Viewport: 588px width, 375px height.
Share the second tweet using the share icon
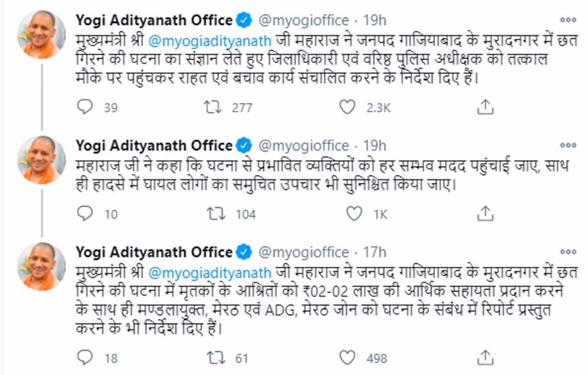click(485, 214)
